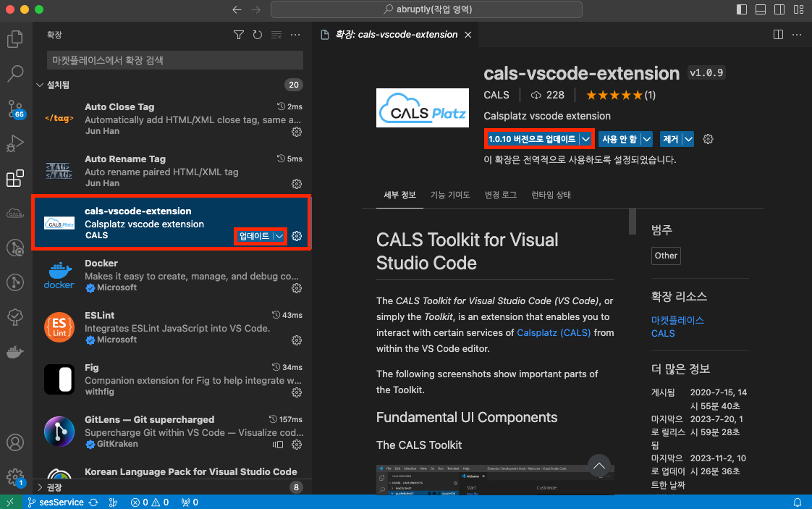Viewport: 812px width, 510px height.
Task: Clear extensions search results icon
Action: coord(277,35)
